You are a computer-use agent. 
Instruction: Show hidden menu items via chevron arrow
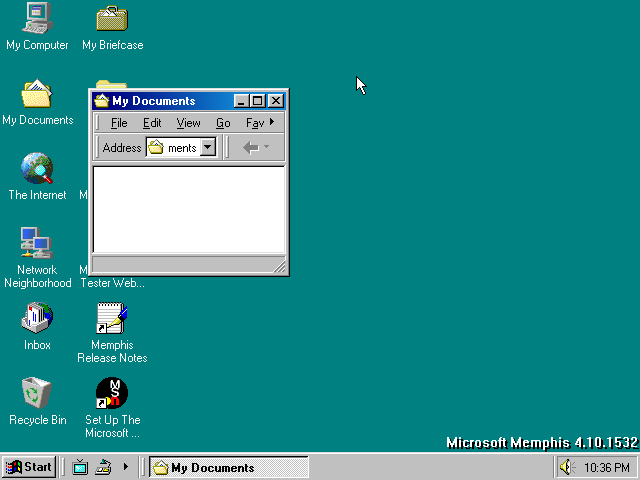[272, 122]
